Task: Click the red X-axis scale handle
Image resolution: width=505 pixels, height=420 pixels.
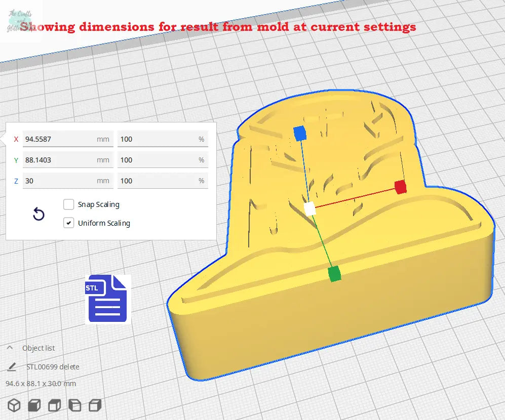Action: [401, 187]
